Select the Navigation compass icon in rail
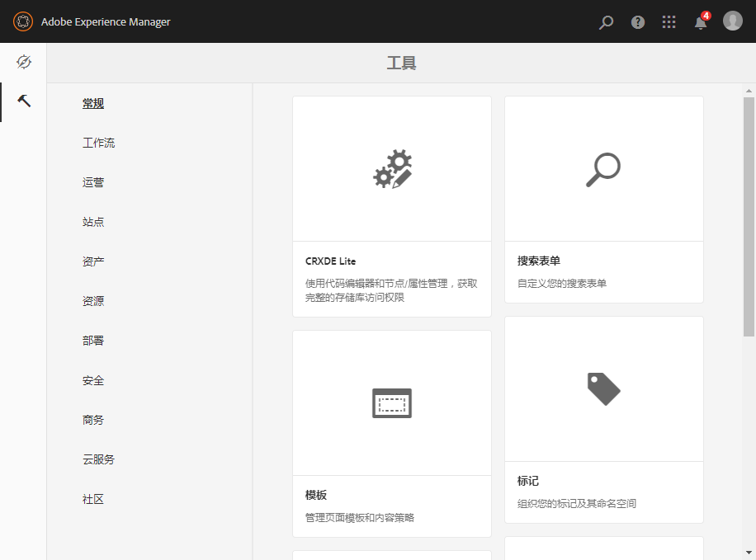This screenshot has width=756, height=560. (24, 62)
